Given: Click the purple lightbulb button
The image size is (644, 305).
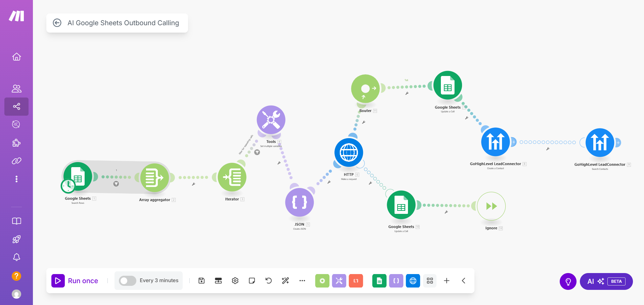Looking at the screenshot, I should click(x=568, y=281).
